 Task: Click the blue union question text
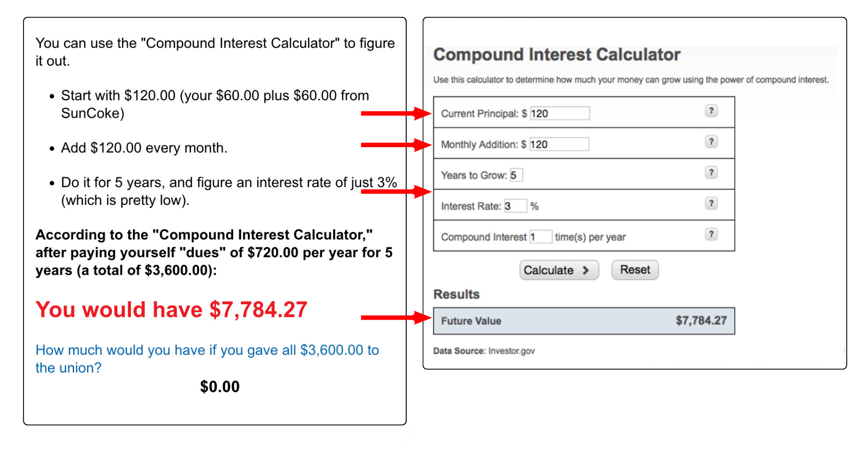click(207, 359)
